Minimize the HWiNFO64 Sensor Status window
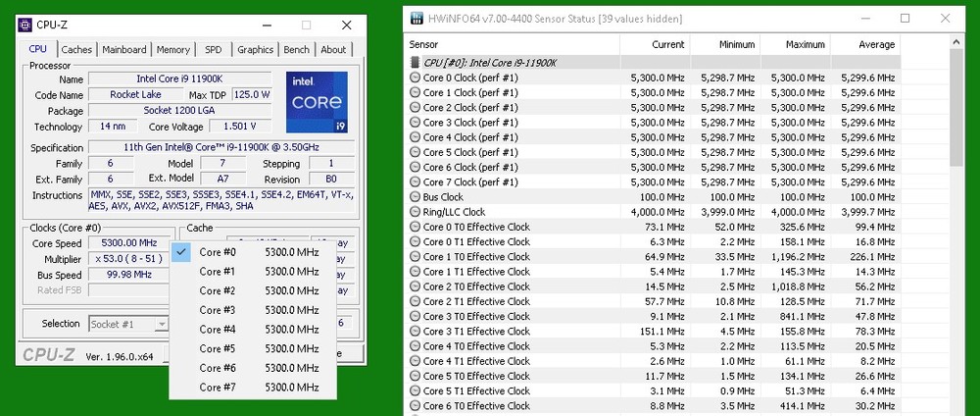The image size is (980, 416). click(865, 19)
